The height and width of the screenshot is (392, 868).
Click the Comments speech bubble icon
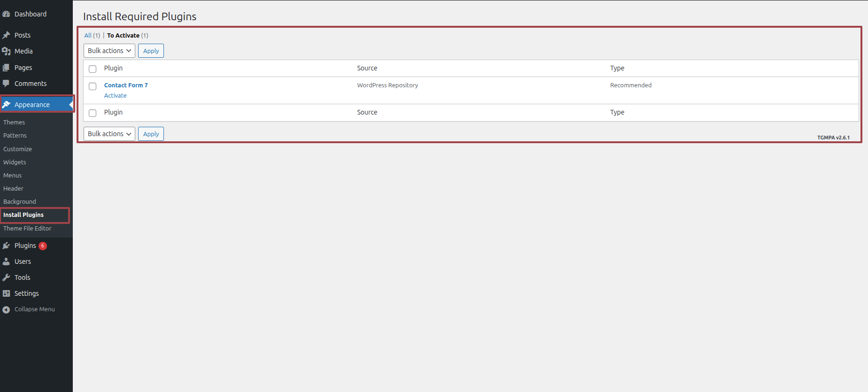coord(6,84)
